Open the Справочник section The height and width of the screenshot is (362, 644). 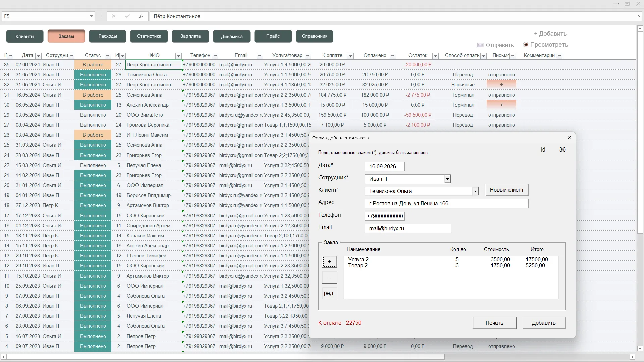click(x=315, y=36)
